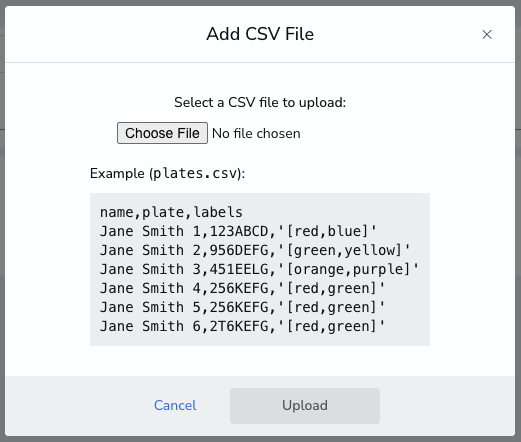Click the word Example above code block
The height and width of the screenshot is (442, 521).
click(x=117, y=174)
